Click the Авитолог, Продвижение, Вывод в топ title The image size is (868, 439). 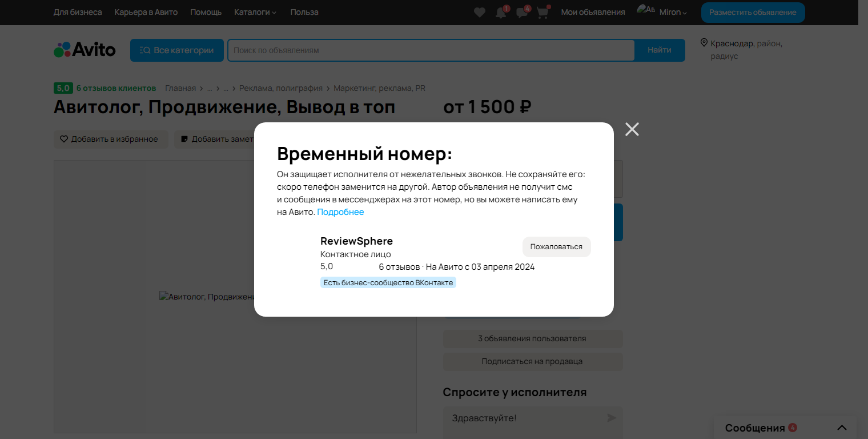coord(224,107)
